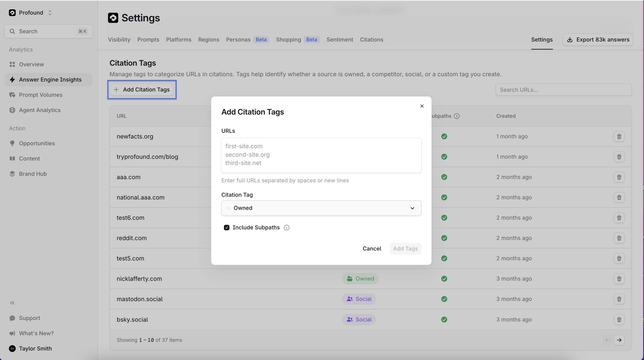644x360 pixels.
Task: Uncheck the Include Subpaths checkbox
Action: click(x=226, y=228)
